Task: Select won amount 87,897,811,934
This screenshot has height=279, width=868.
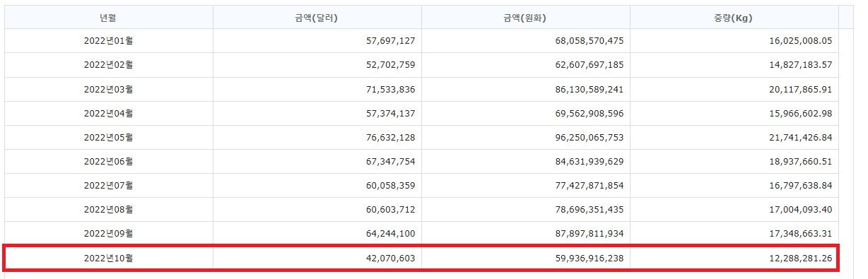Action: coord(590,233)
